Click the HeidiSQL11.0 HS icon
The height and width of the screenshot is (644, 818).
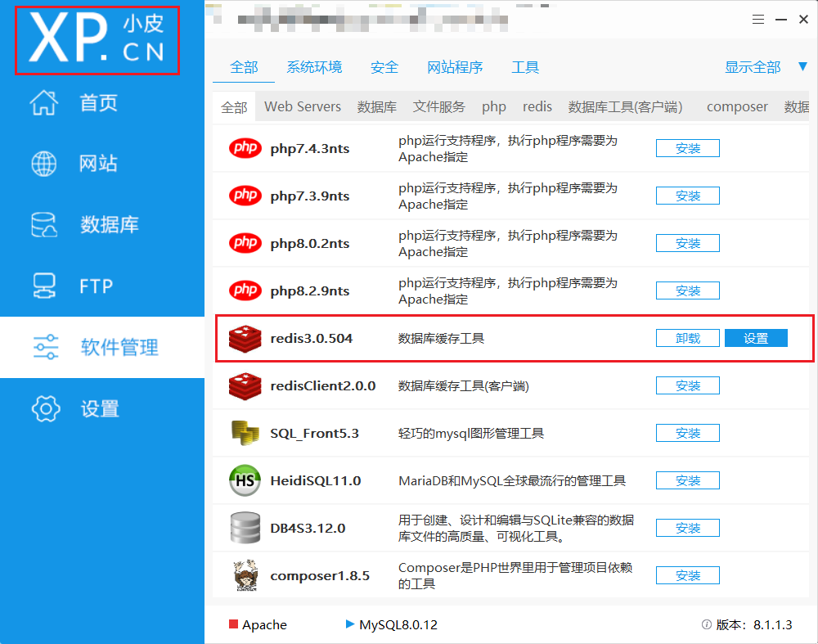tap(245, 480)
